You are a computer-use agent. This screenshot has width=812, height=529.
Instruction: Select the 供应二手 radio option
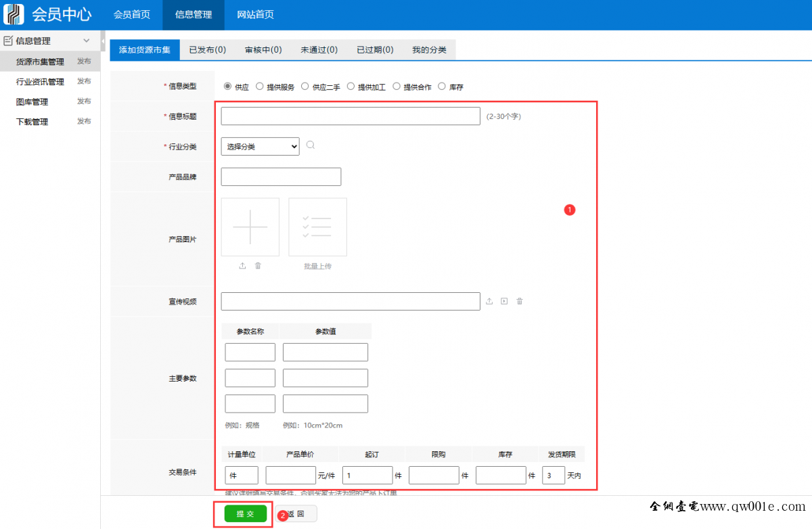coord(305,87)
